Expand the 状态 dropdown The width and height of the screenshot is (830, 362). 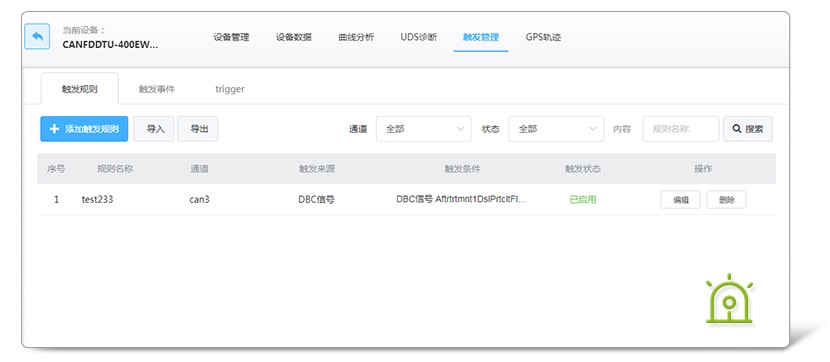click(556, 129)
